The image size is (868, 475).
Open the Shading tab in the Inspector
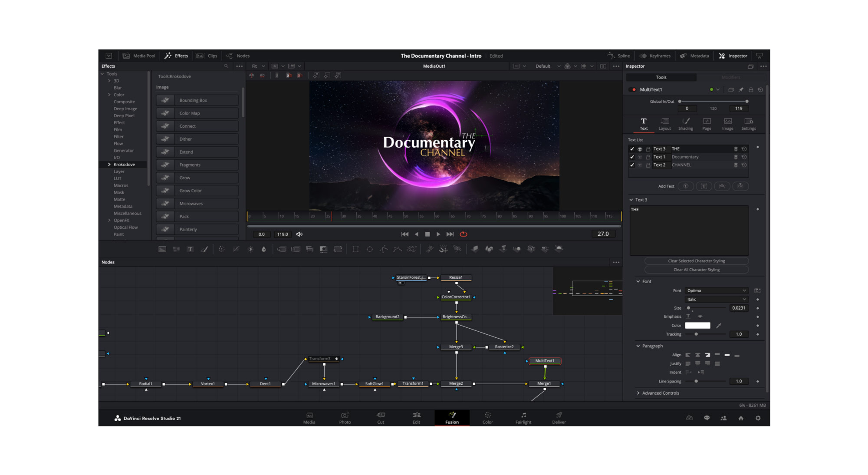click(x=686, y=124)
